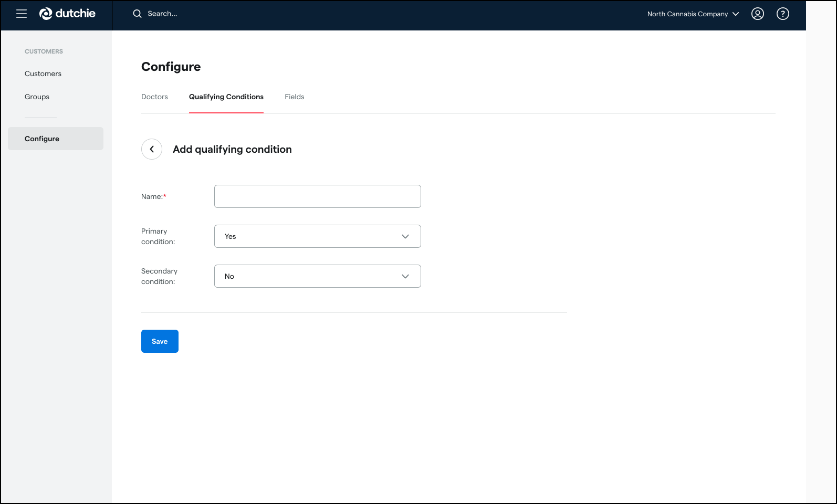Screen dimensions: 837x504
Task: Select the Qualifying Conditions tab
Action: [x=226, y=97]
